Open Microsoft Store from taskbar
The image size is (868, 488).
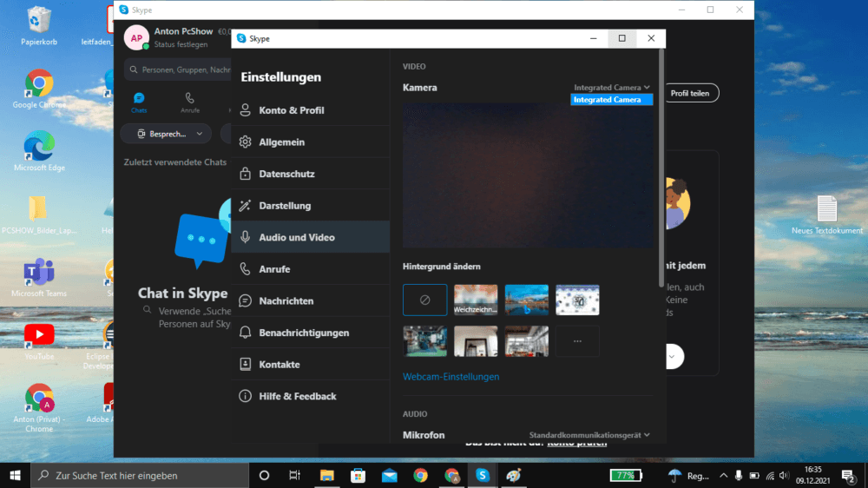coord(358,475)
